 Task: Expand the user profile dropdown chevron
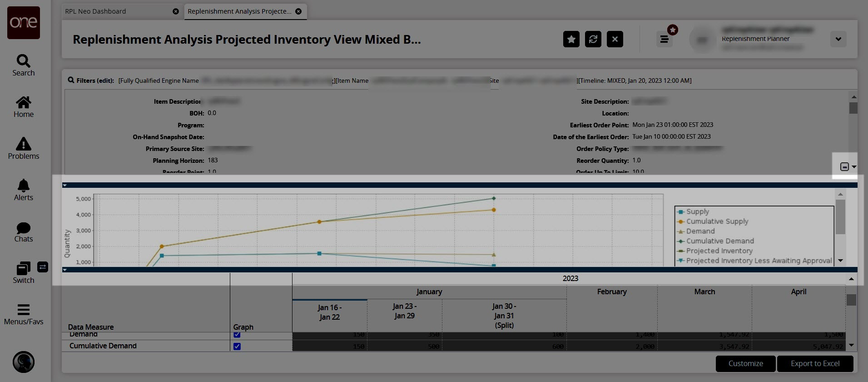[x=838, y=39]
